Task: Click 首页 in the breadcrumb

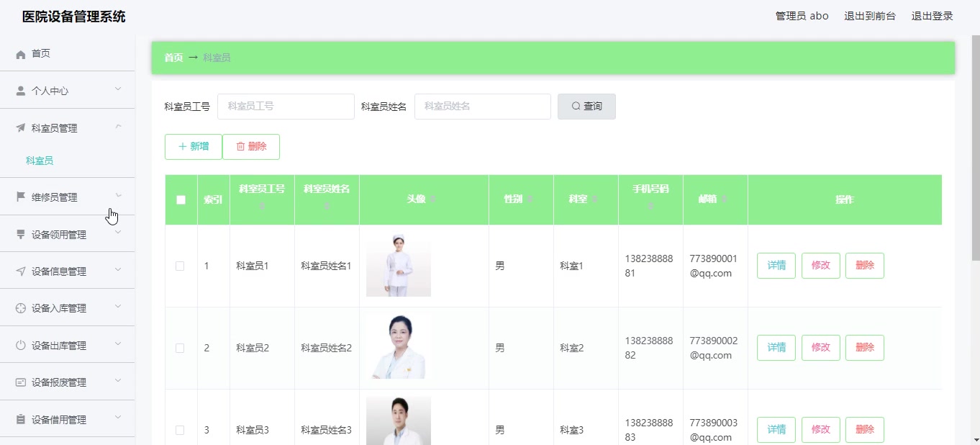Action: [173, 58]
